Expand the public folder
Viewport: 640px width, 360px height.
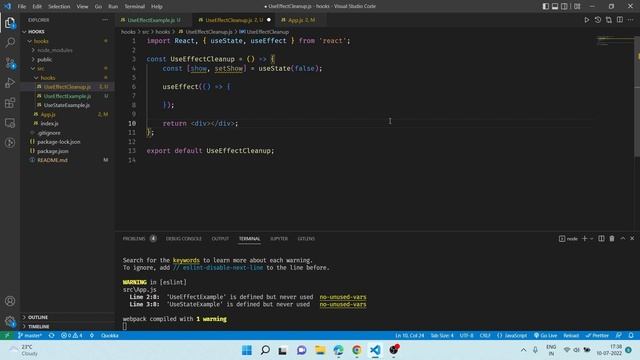tap(67, 59)
